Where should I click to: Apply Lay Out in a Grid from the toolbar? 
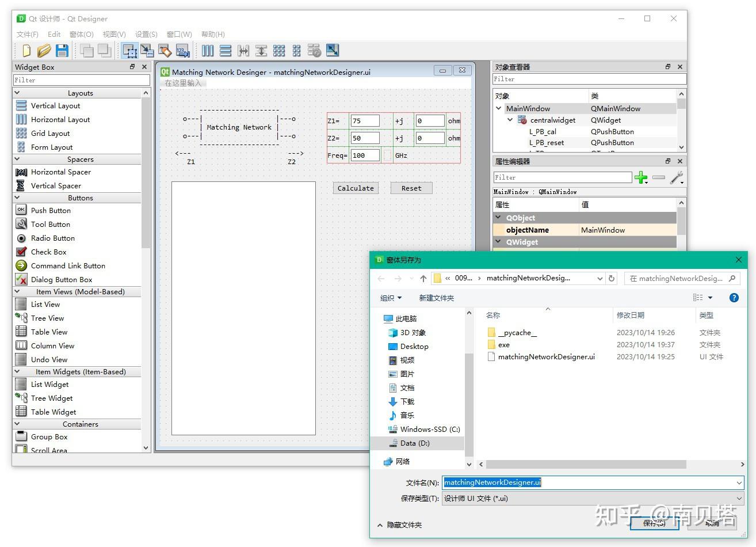point(279,51)
